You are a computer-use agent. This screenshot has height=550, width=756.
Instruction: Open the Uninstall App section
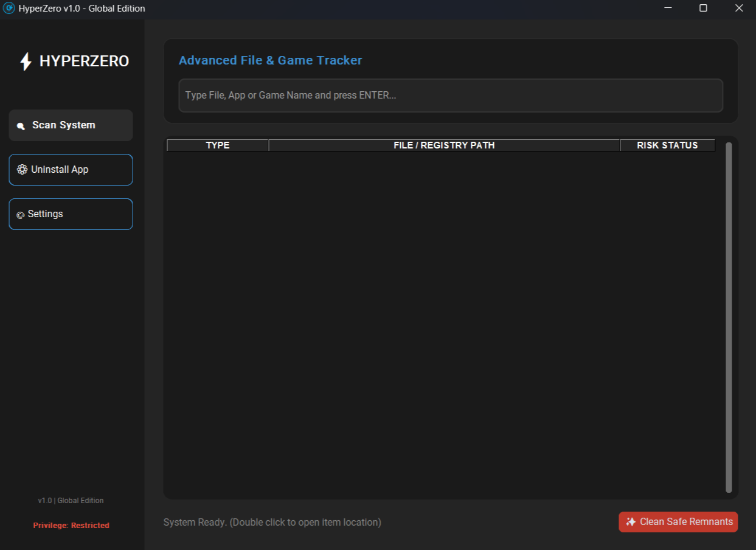coord(71,169)
